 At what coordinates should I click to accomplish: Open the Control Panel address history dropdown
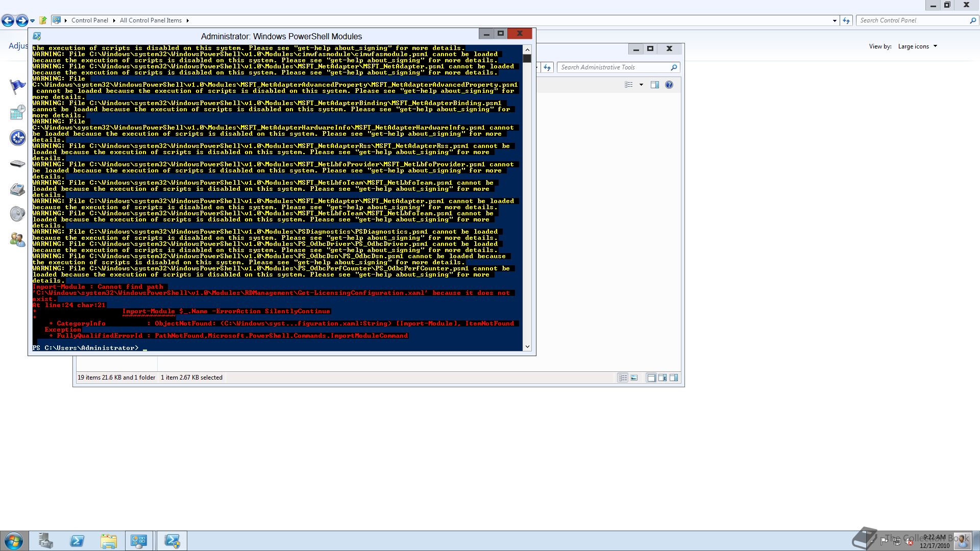tap(835, 21)
